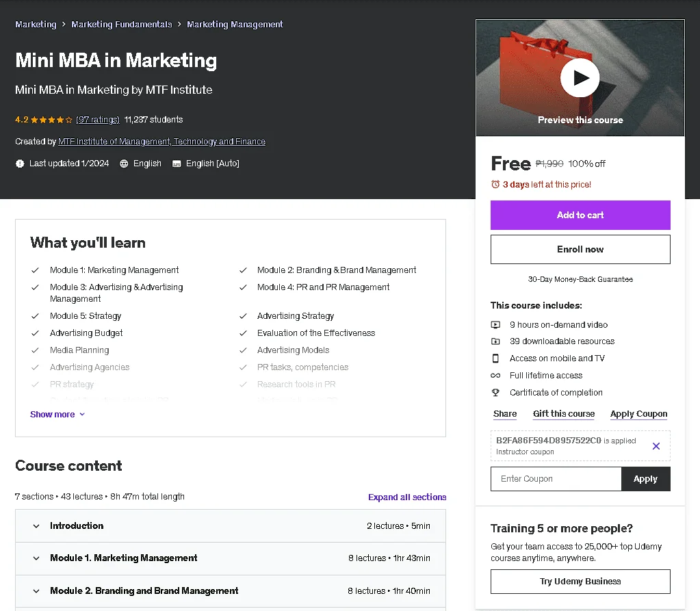Click checkmark beside Module 2: Branding
700x611 pixels.
(x=243, y=270)
